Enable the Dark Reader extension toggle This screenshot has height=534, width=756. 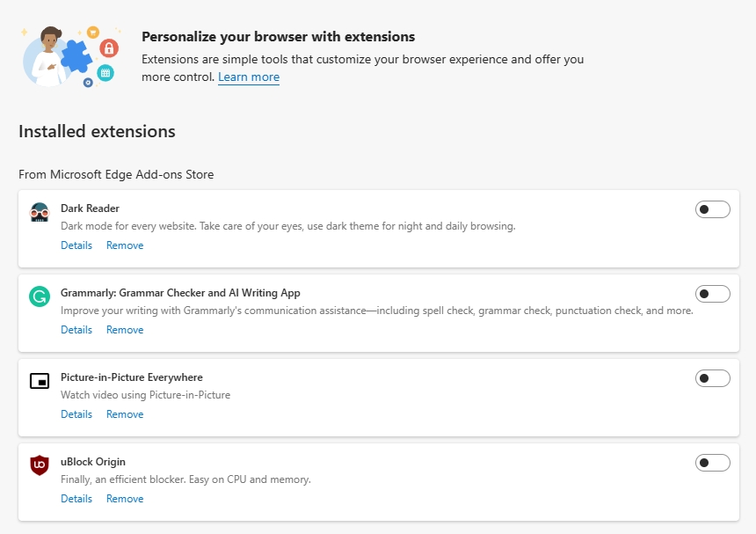(712, 209)
